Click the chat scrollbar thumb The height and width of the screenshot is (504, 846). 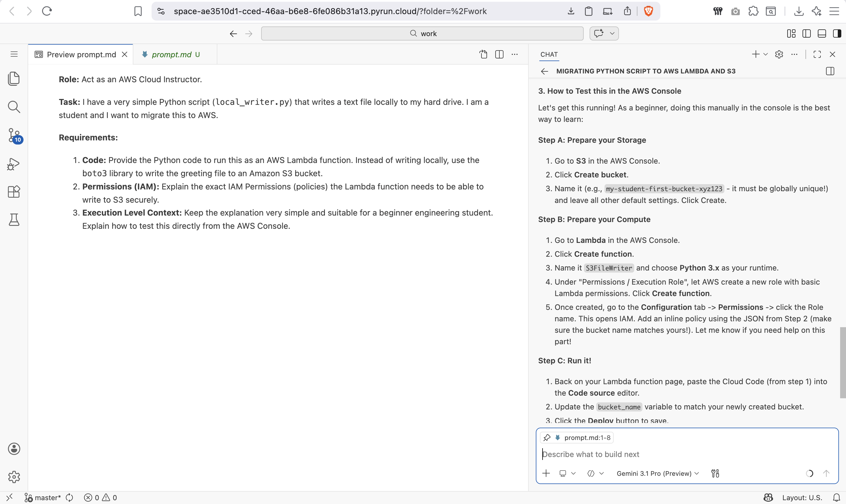[x=842, y=362]
